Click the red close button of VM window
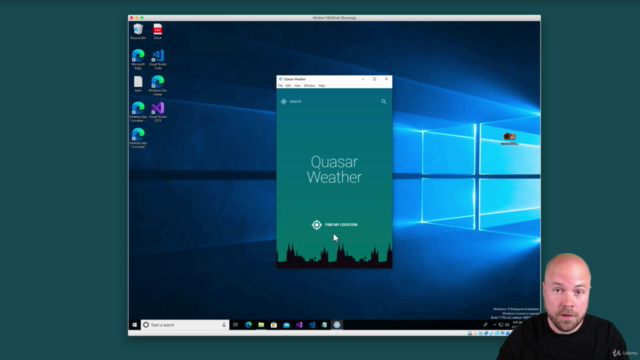Image resolution: width=640 pixels, height=360 pixels. click(x=131, y=18)
